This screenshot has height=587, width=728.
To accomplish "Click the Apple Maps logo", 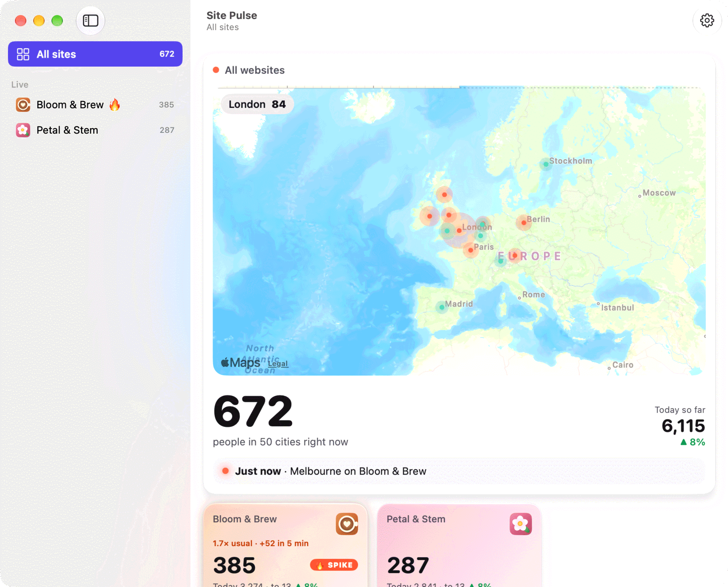I will click(x=241, y=363).
